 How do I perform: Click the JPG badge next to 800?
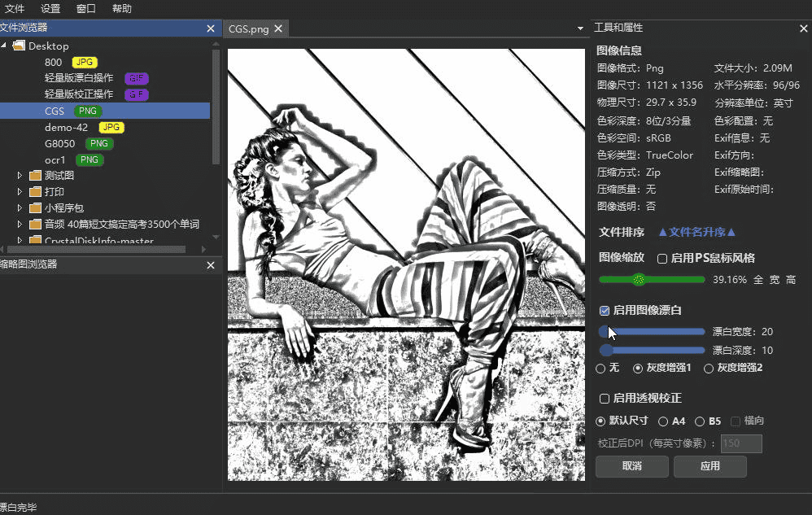pyautogui.click(x=83, y=62)
